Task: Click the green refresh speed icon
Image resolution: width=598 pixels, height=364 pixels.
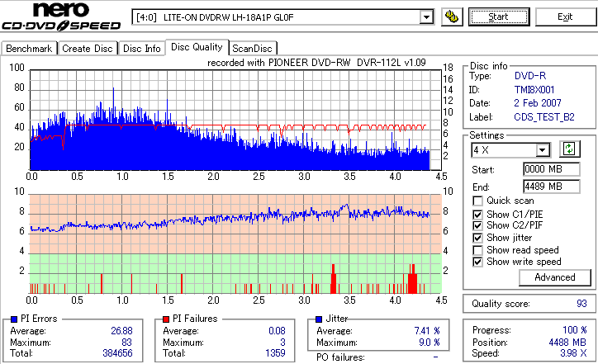Action: click(x=569, y=149)
